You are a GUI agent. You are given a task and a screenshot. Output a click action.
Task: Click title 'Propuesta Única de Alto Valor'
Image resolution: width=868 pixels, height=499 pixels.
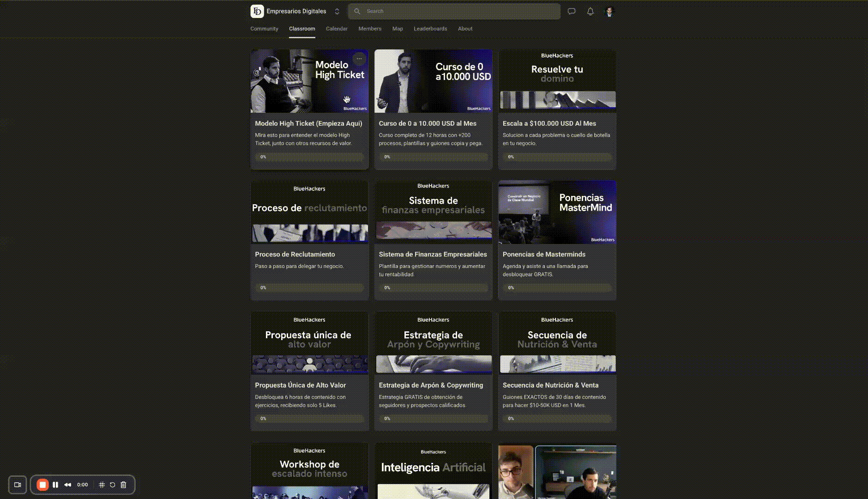pos(300,385)
